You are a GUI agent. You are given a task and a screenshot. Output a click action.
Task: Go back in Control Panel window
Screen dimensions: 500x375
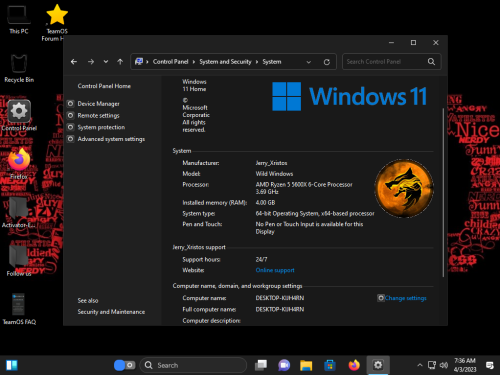[x=74, y=62]
